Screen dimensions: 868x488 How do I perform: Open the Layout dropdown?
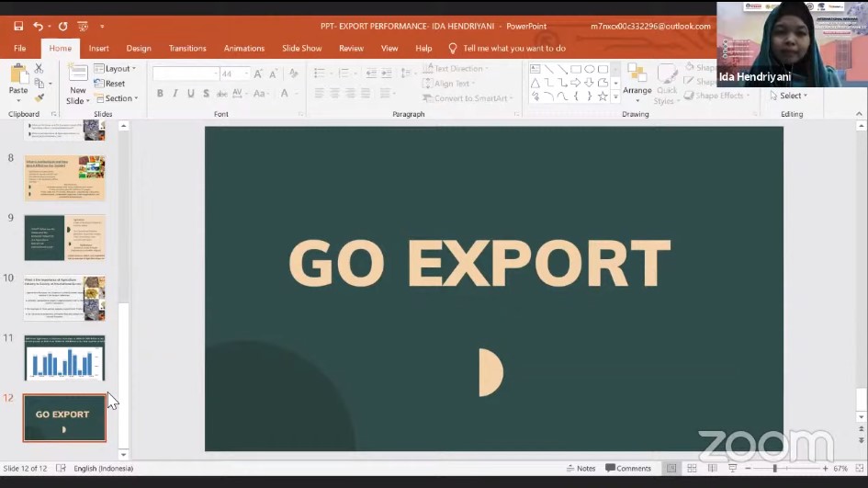pos(115,69)
